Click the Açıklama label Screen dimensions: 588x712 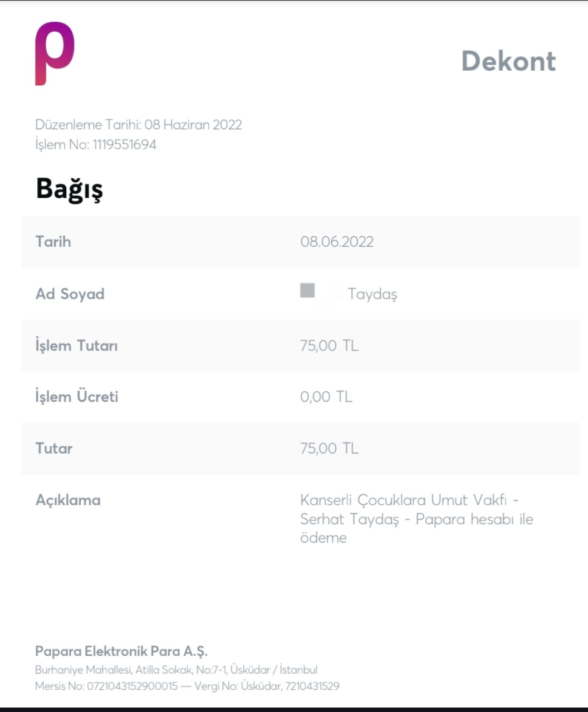point(68,500)
